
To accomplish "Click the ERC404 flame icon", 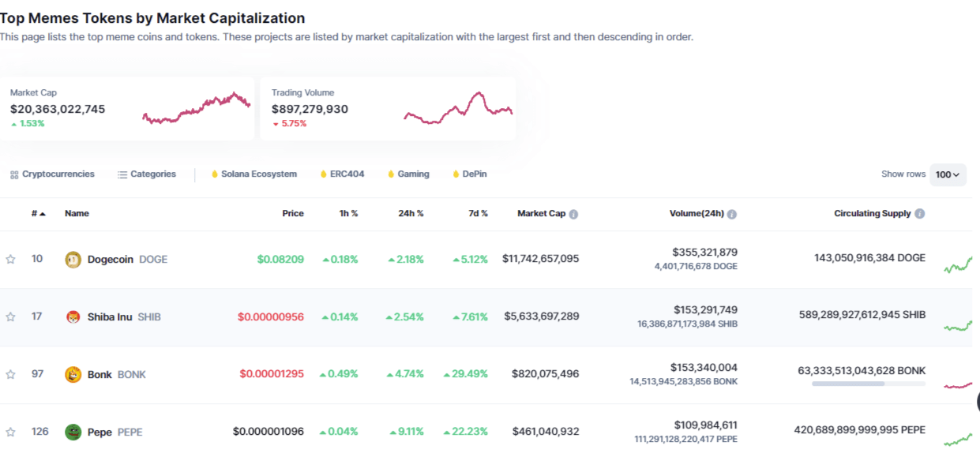I will point(324,174).
